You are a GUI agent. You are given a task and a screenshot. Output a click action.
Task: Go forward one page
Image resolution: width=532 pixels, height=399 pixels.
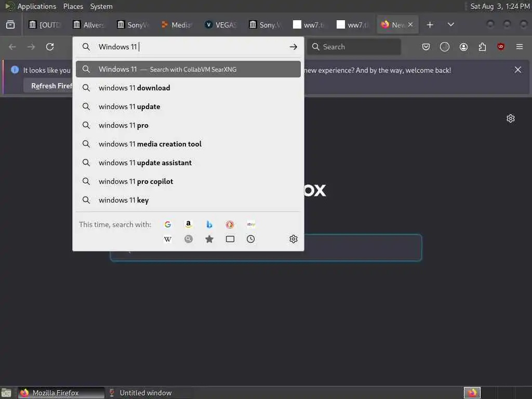pos(31,47)
